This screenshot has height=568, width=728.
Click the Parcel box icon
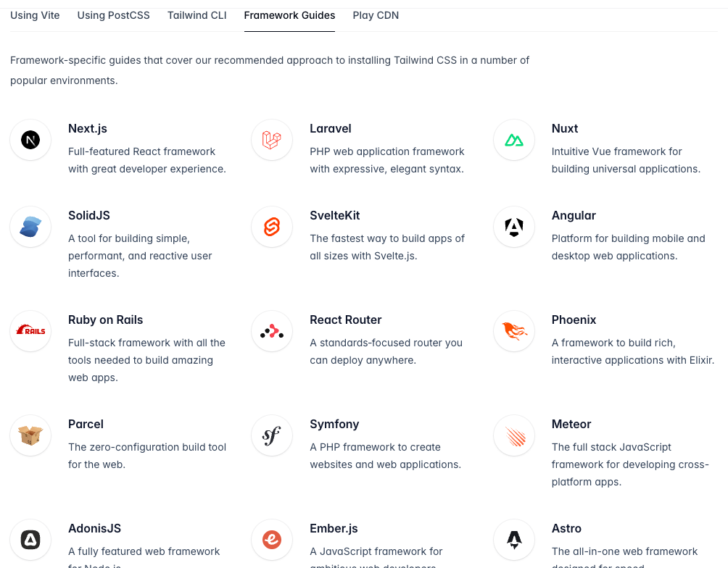[x=30, y=435]
